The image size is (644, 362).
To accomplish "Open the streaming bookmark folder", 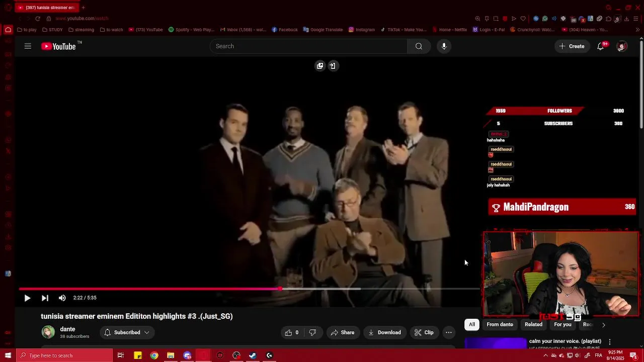I will [81, 30].
